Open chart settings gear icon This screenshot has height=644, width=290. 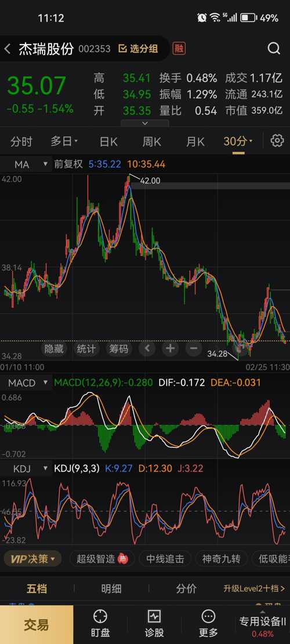tap(277, 141)
